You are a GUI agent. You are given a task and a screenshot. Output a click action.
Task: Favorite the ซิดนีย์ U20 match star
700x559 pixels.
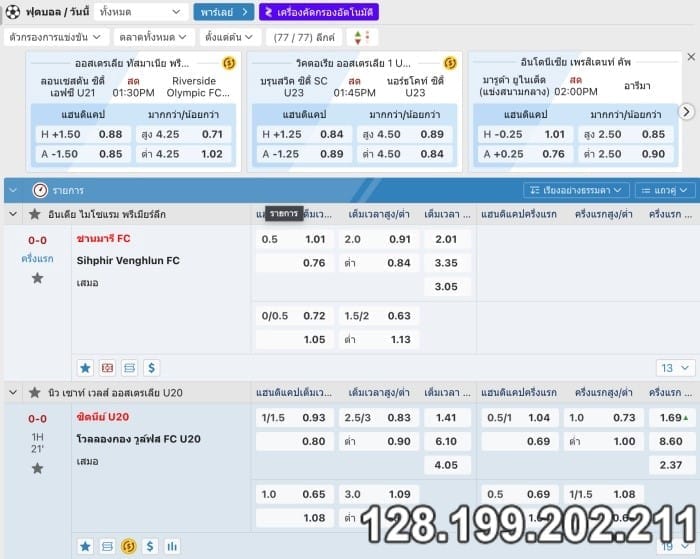(x=38, y=468)
